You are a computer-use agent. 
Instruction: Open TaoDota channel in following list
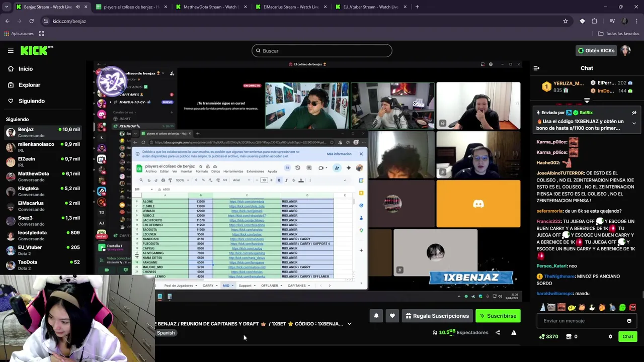click(43, 265)
